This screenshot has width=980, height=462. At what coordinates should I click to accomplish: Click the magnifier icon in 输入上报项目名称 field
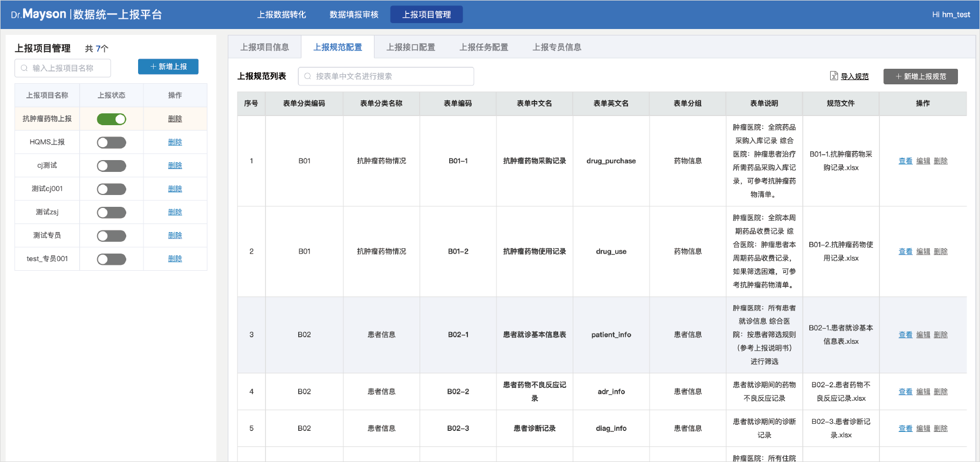[x=24, y=68]
